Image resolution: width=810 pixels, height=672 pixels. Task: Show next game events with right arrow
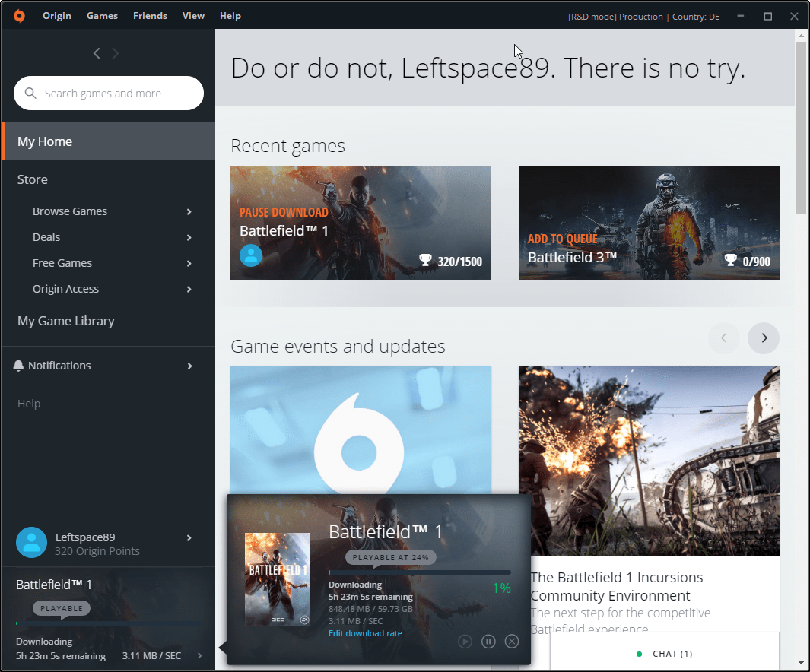pos(764,338)
